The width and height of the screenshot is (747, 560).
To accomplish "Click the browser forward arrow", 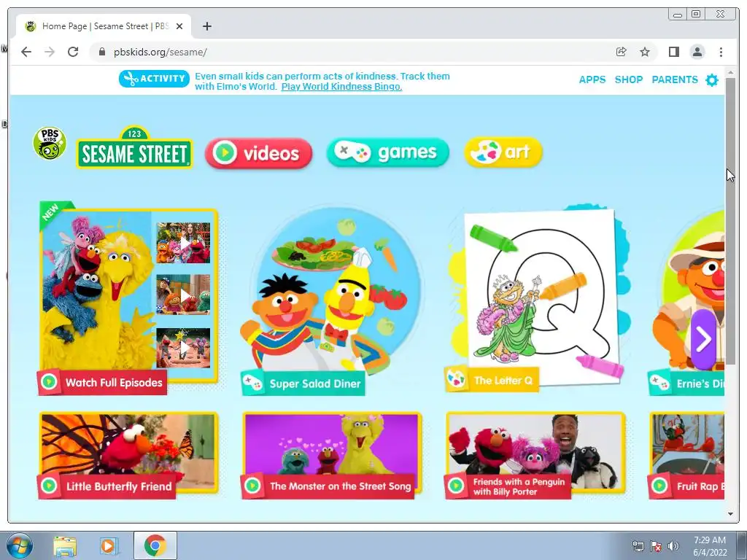I will (50, 52).
